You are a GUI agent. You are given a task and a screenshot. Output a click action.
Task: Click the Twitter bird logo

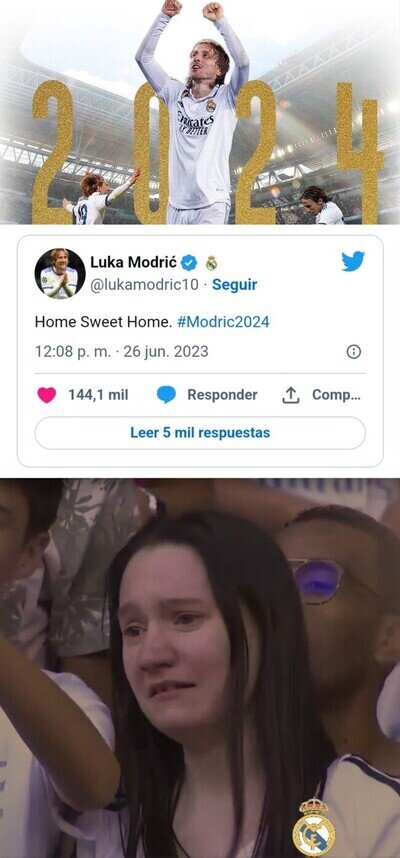[x=353, y=262]
